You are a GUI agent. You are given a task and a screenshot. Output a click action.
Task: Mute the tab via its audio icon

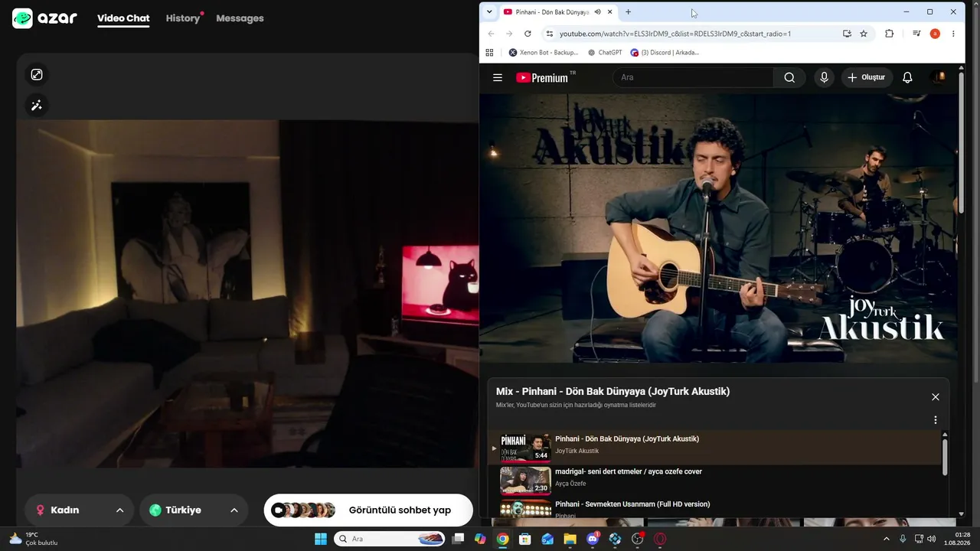(597, 12)
